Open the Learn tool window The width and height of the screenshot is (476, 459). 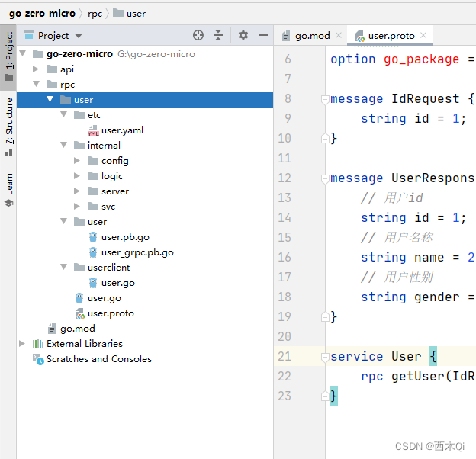click(x=9, y=190)
